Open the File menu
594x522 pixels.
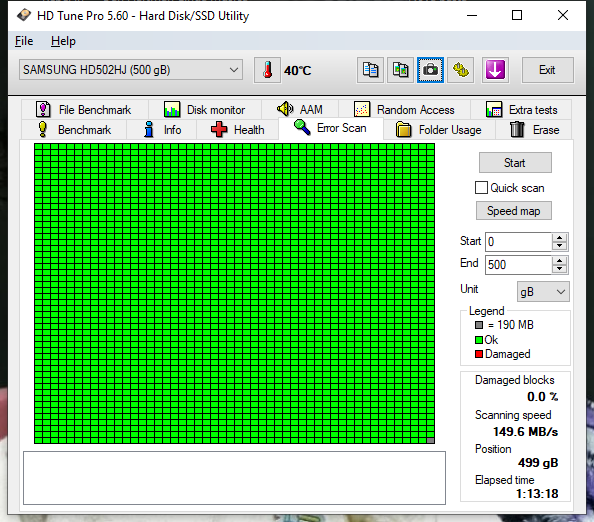24,41
